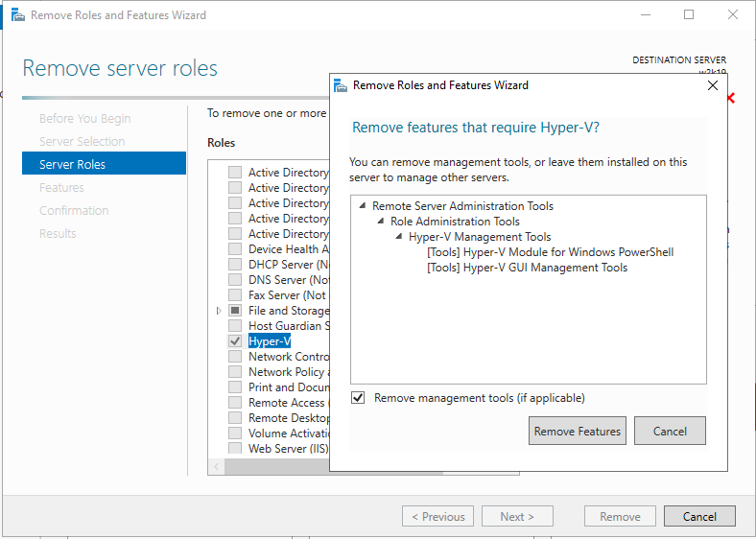Screen dimensions: 756x539
Task: Close the Hyper-V features dialog with X
Action: (712, 85)
